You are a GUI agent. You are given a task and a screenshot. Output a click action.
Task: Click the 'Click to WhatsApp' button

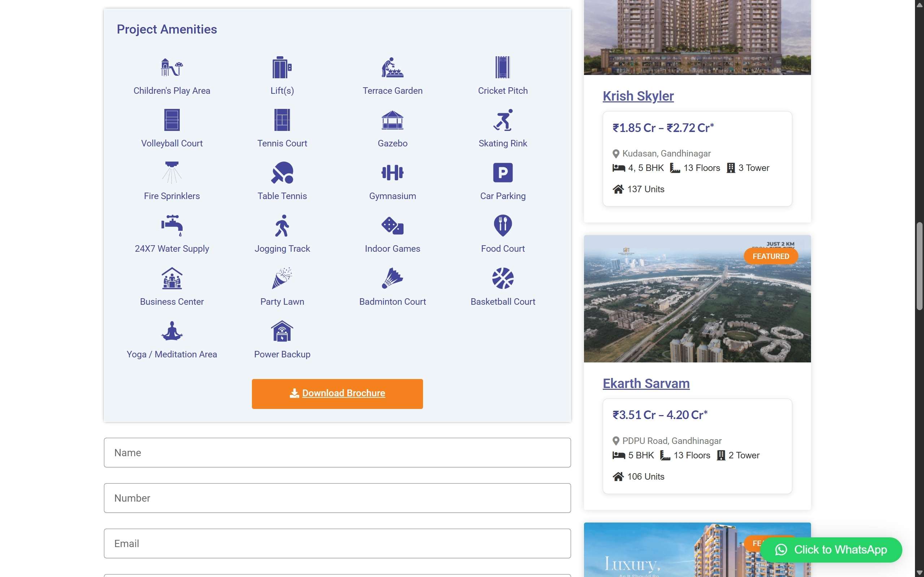[832, 550]
